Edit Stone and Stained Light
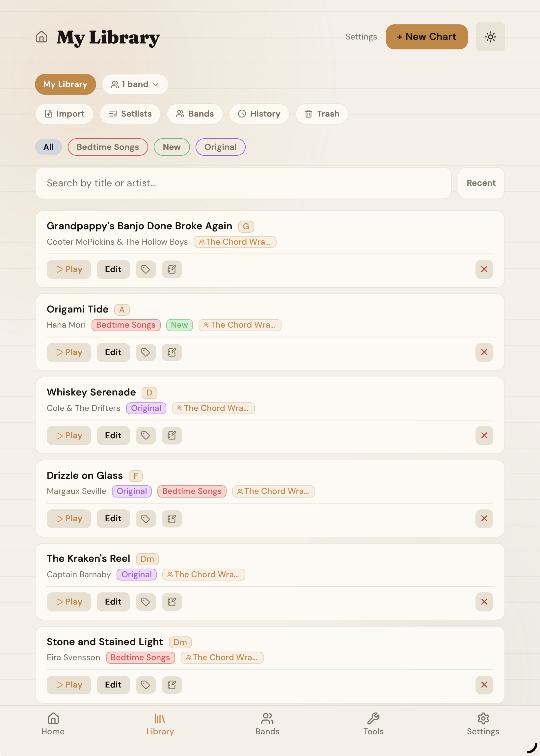Image resolution: width=540 pixels, height=756 pixels. coord(113,685)
